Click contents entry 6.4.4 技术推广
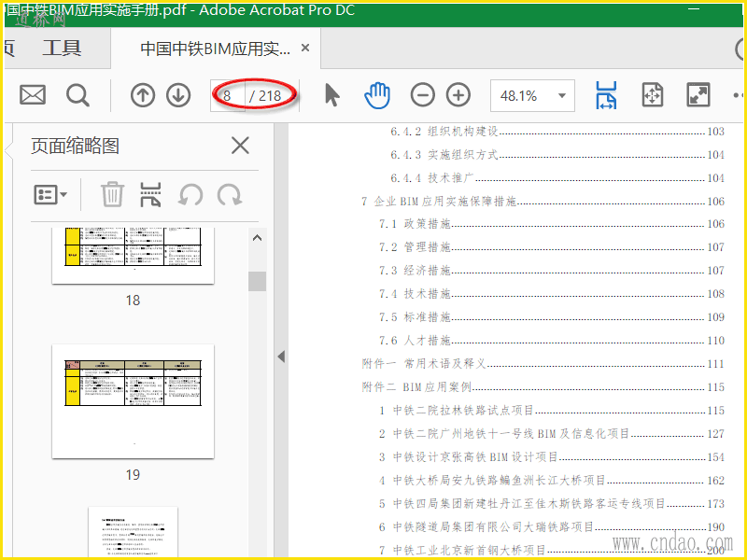747x560 pixels. click(x=557, y=178)
